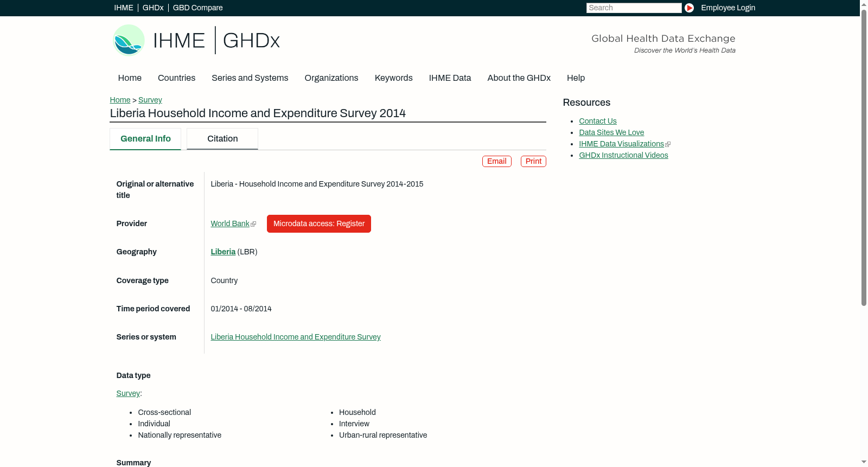
Task: Click Urban-rural representative list item
Action: (x=383, y=435)
